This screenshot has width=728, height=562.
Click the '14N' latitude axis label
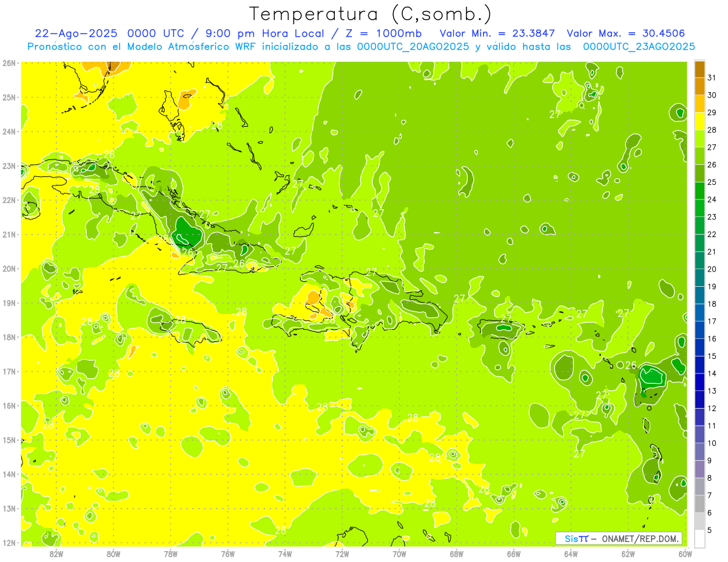tap(8, 474)
